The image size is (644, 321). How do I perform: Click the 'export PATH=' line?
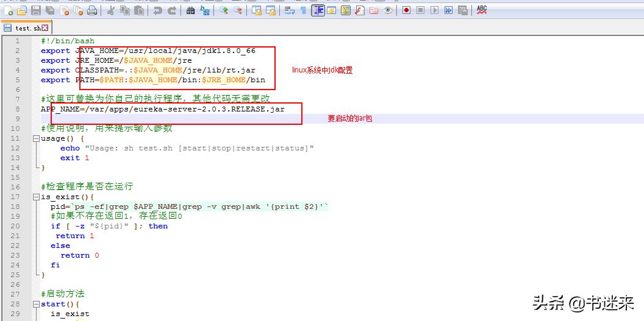point(153,80)
